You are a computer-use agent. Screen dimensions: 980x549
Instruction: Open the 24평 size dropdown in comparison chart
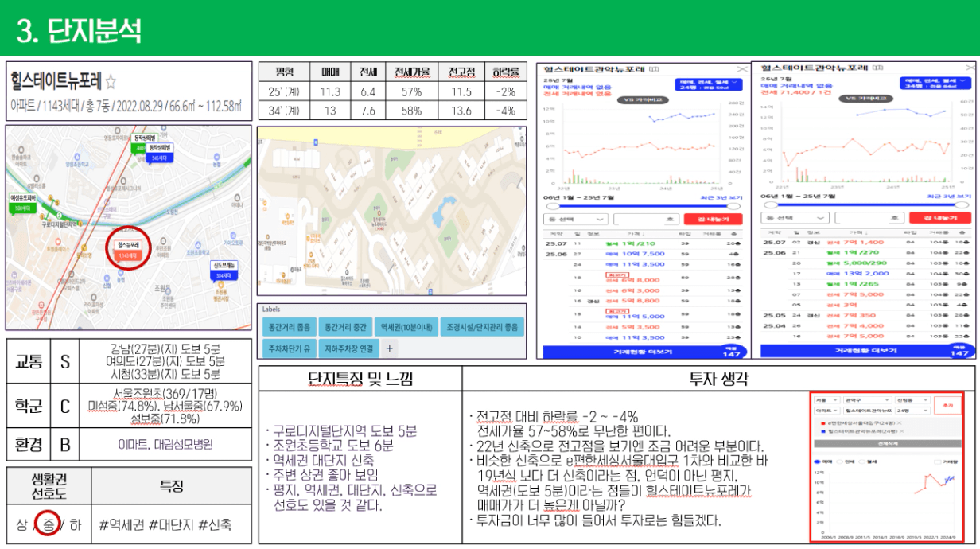click(912, 411)
